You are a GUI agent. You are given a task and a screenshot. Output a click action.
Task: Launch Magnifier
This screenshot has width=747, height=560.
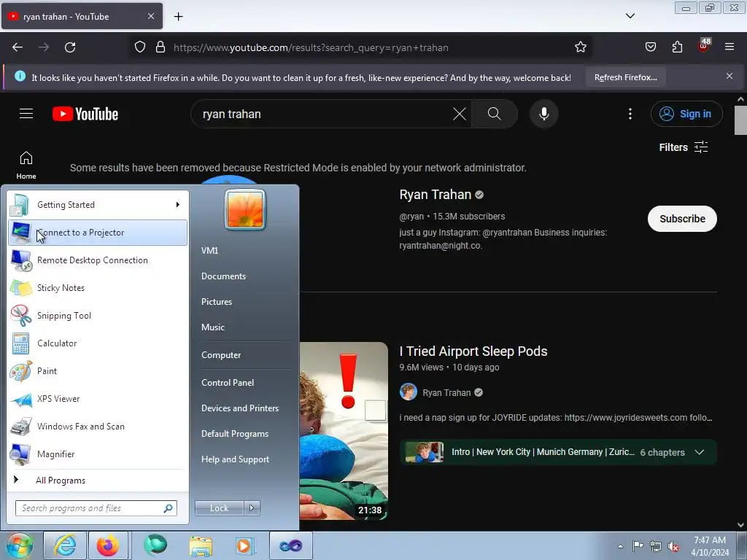pyautogui.click(x=98, y=454)
